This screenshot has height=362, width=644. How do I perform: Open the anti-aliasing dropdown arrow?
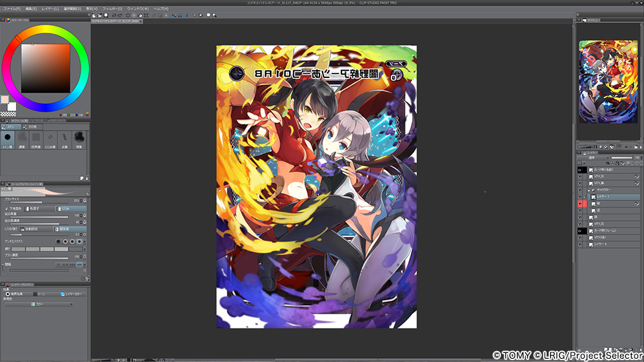tap(84, 241)
